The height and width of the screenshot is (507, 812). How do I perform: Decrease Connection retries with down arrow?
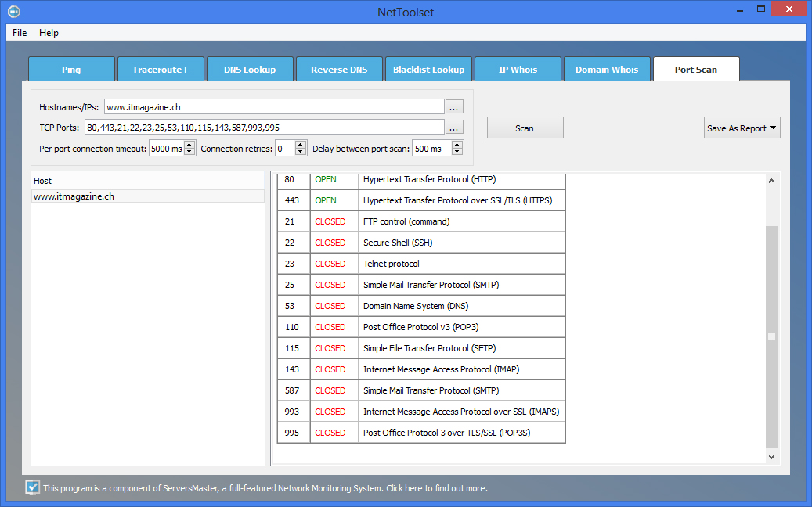(301, 152)
